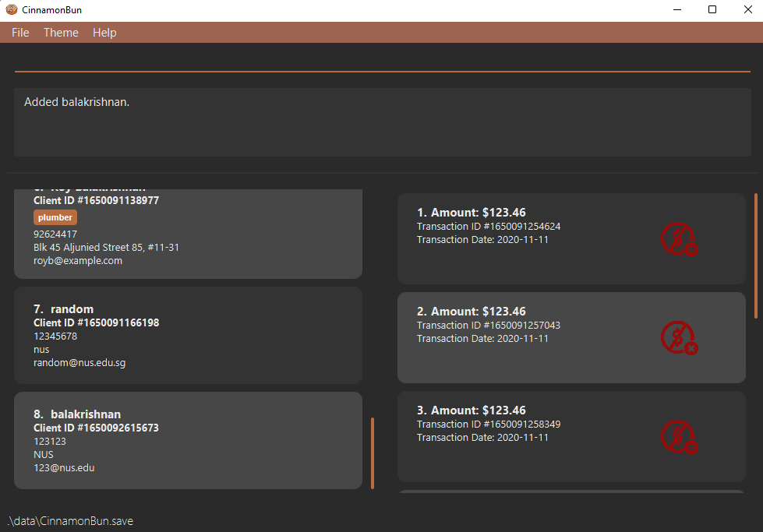Open the Help menu

(x=104, y=33)
